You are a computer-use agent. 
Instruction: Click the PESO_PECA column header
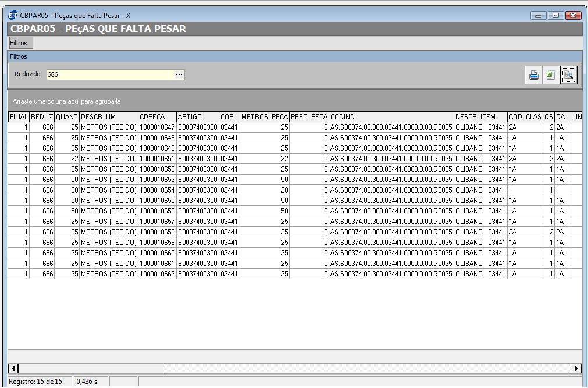point(309,117)
